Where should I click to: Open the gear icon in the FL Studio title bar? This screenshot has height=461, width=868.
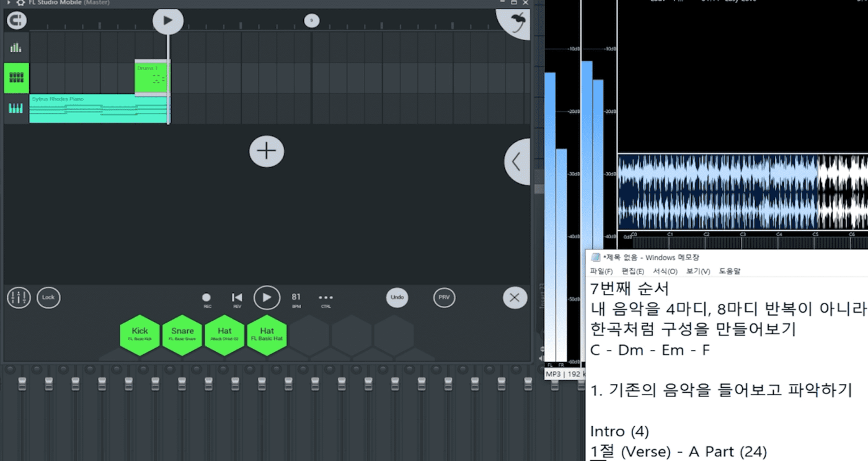tap(20, 3)
